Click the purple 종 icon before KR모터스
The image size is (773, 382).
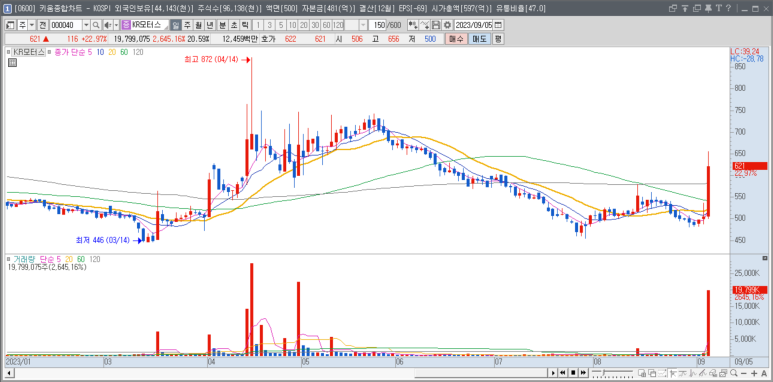[x=126, y=25]
